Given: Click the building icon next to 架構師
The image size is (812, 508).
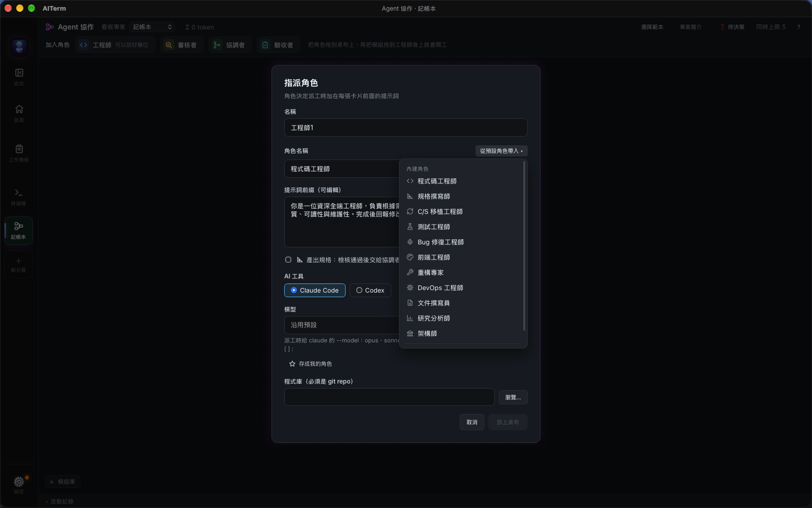Looking at the screenshot, I should 410,333.
